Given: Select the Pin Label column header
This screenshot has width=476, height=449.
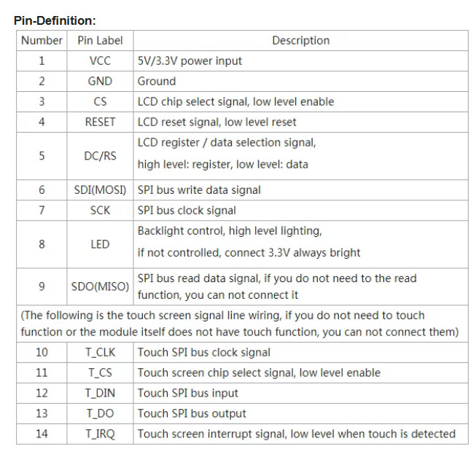Looking at the screenshot, I should tap(100, 40).
